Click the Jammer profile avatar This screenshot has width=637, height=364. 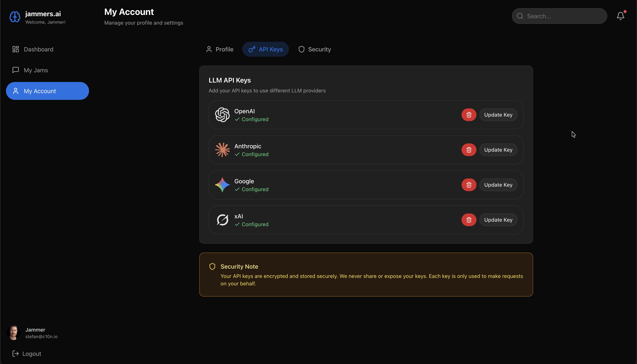13,333
